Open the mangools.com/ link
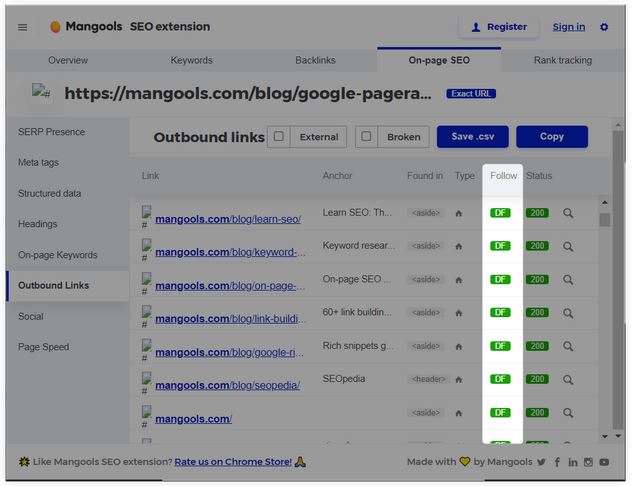 (x=194, y=419)
